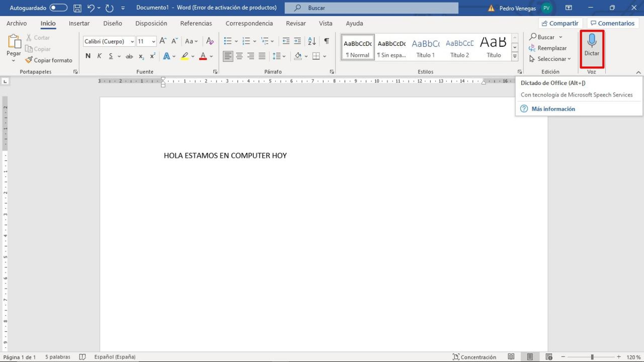
Task: Click the proofing book icon in status bar
Action: (x=82, y=357)
